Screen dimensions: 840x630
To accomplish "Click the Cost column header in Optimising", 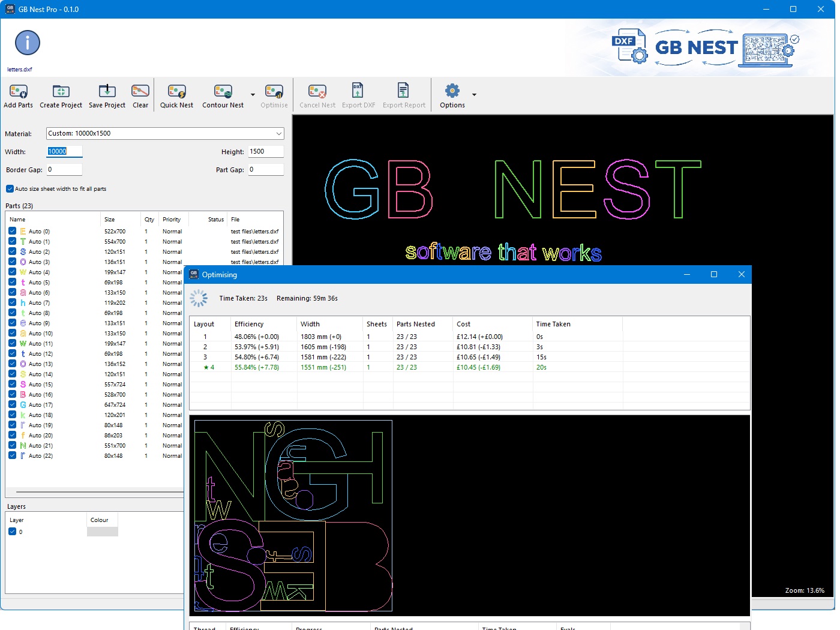I will (x=493, y=324).
